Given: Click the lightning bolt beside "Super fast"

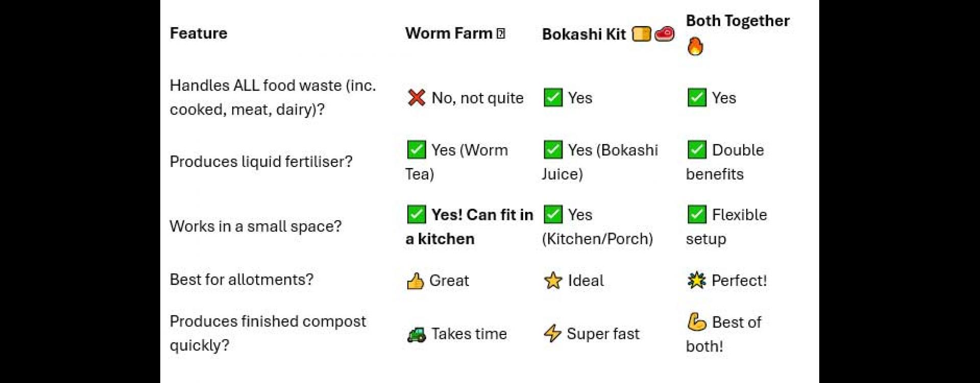Looking at the screenshot, I should [x=552, y=333].
